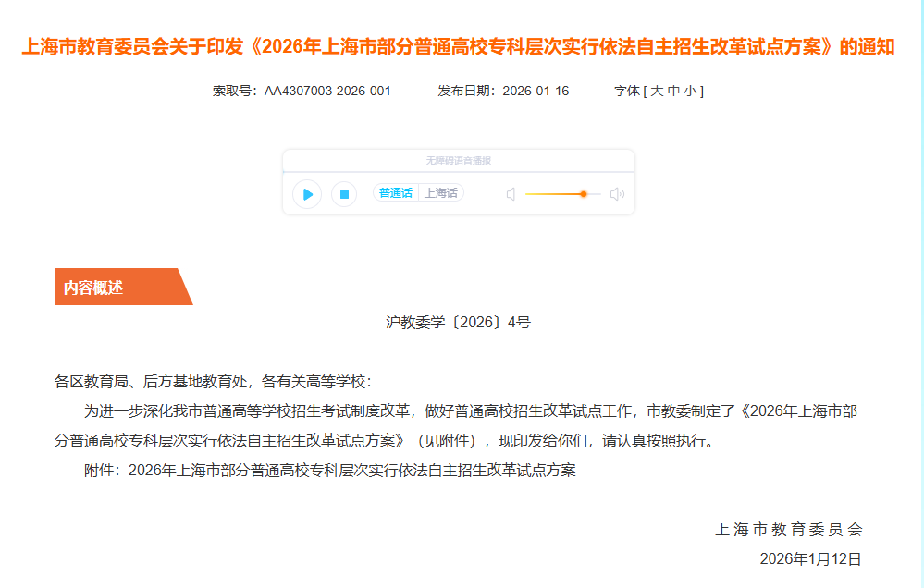
Task: Click the signing date 2026年1月12日
Action: click(x=810, y=558)
